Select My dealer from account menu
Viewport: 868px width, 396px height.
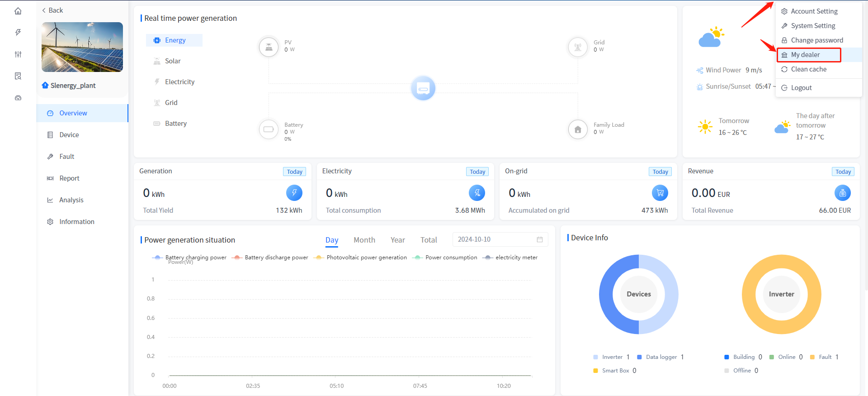coord(805,55)
